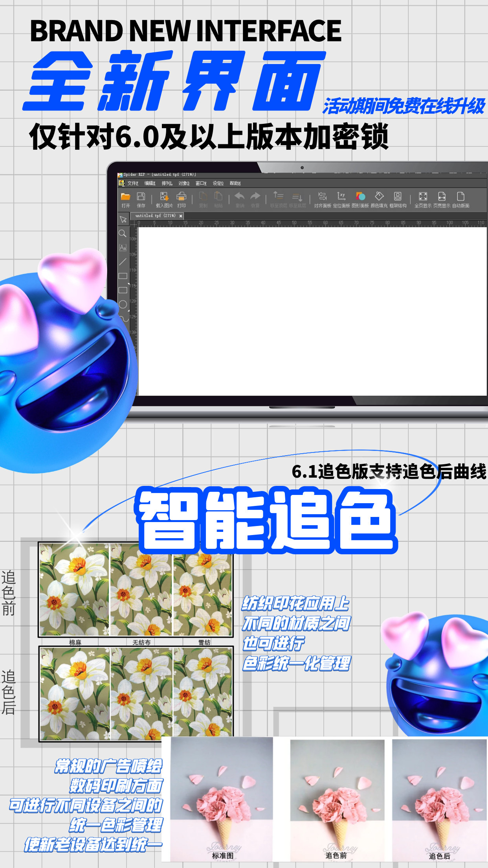This screenshot has width=488, height=868.
Task: Open the 文件 menu
Action: (x=133, y=183)
